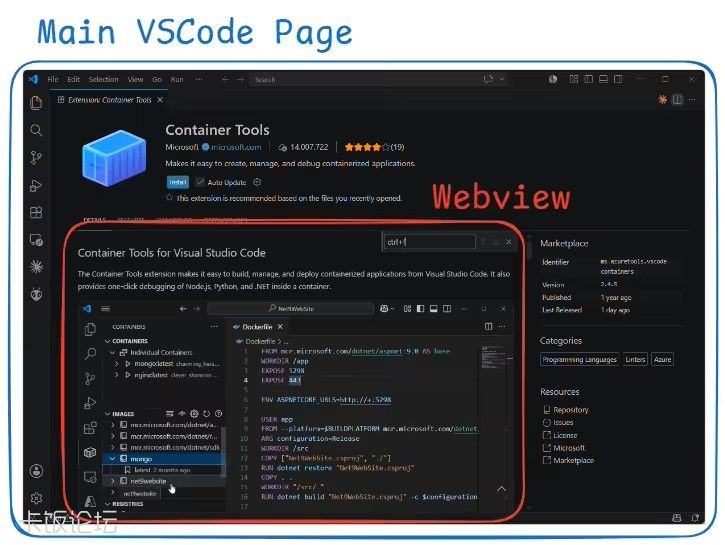Open the extension settings gear beside Auto Update
The width and height of the screenshot is (725, 545).
pyautogui.click(x=257, y=182)
